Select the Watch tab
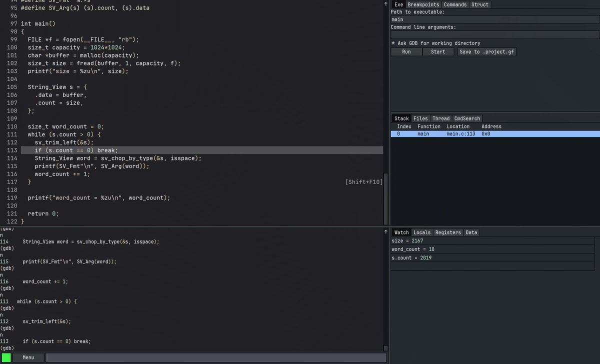Screen dimensions: 600x364 (x=401, y=232)
